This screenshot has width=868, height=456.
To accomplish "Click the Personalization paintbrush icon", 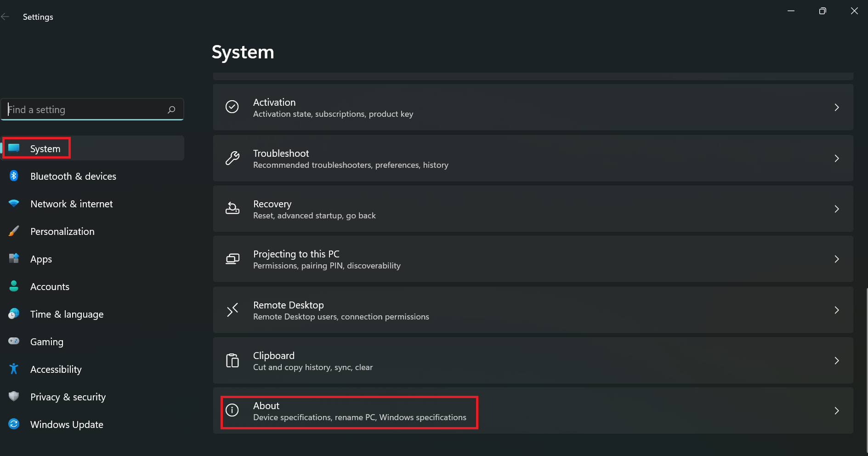I will click(14, 231).
